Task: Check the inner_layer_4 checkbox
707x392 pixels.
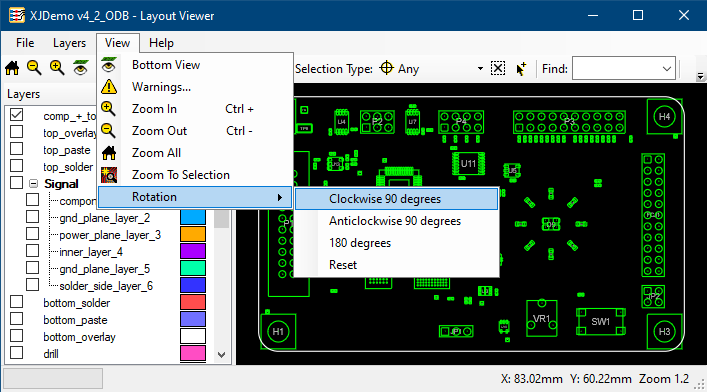Action: click(x=32, y=251)
